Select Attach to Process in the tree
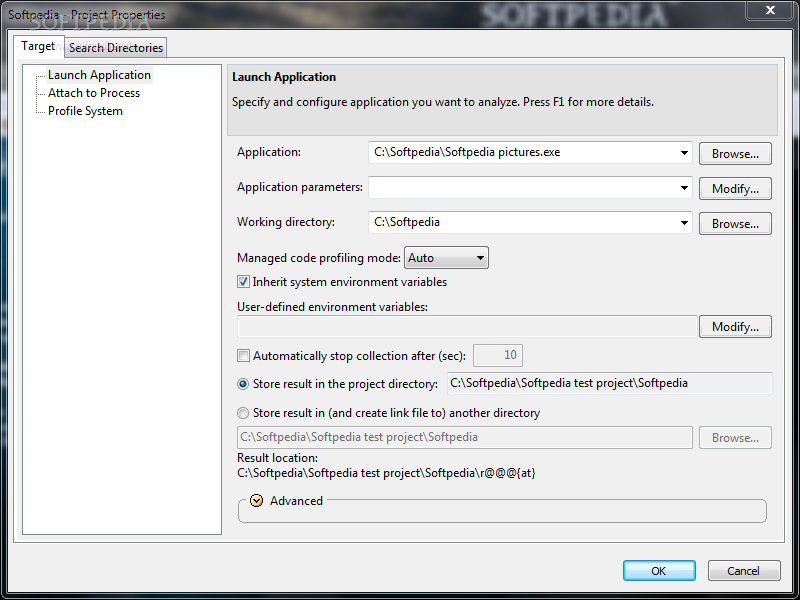 click(94, 93)
